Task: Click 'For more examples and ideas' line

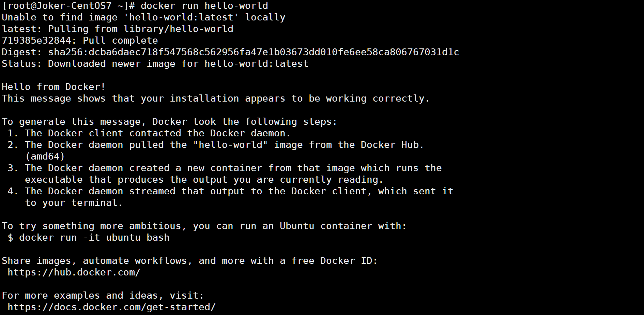Action: tap(103, 296)
